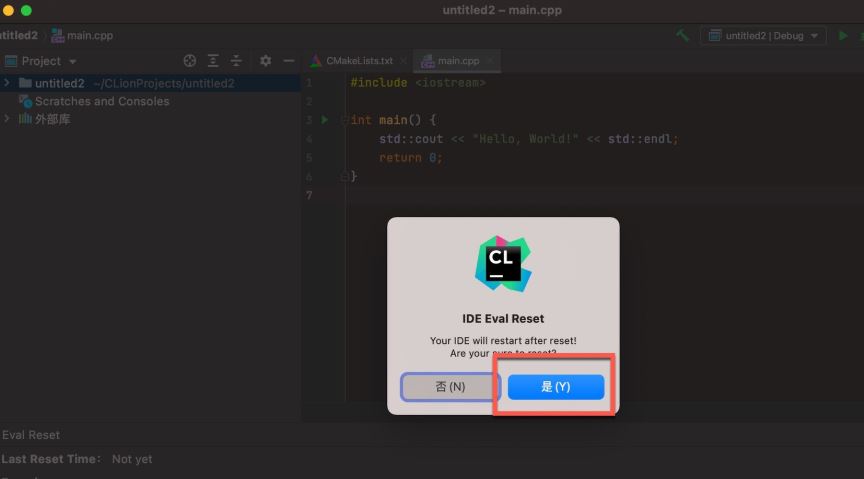Viewport: 864px width, 479px height.
Task: Click the yellow minimize window button
Action: [x=8, y=10]
